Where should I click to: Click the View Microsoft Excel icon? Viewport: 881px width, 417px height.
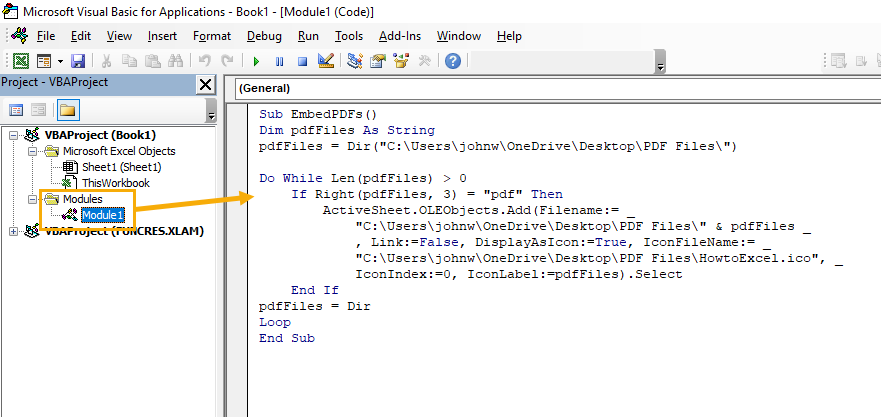19,61
